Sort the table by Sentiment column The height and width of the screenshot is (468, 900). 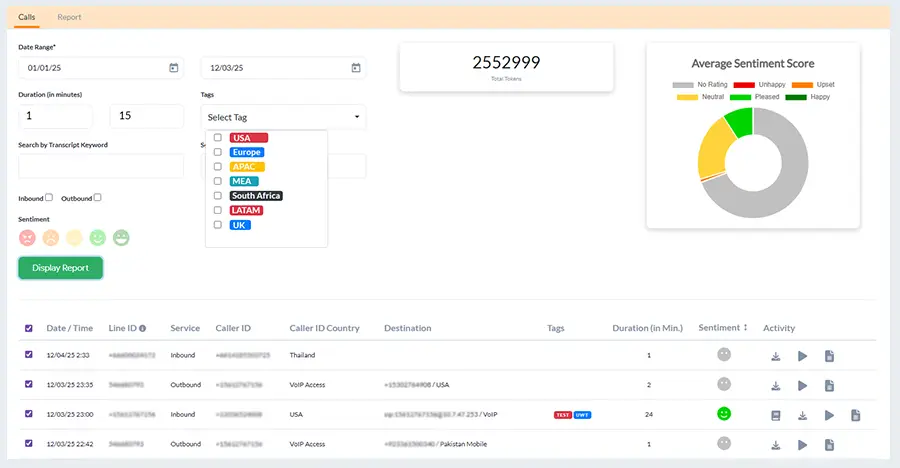pyautogui.click(x=744, y=328)
